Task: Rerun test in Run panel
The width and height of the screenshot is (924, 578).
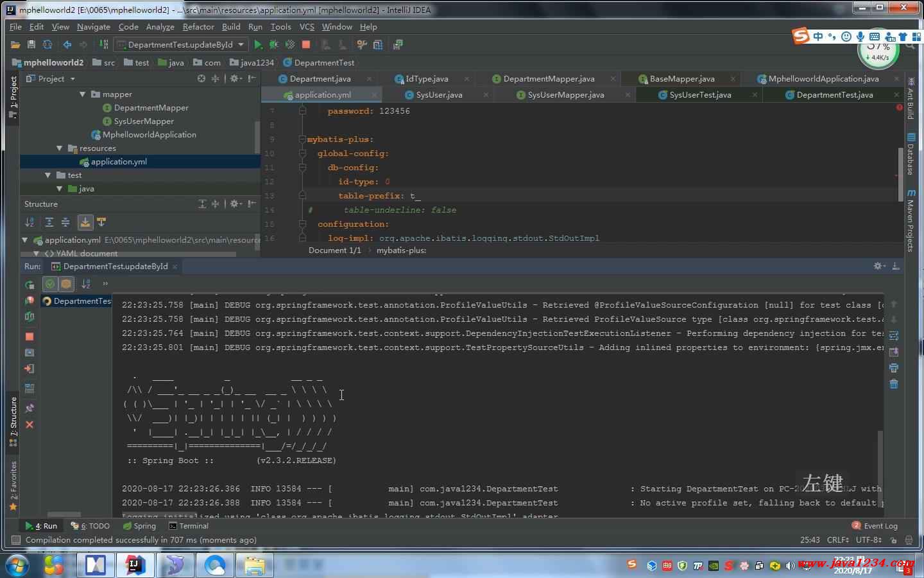Action: pyautogui.click(x=30, y=285)
